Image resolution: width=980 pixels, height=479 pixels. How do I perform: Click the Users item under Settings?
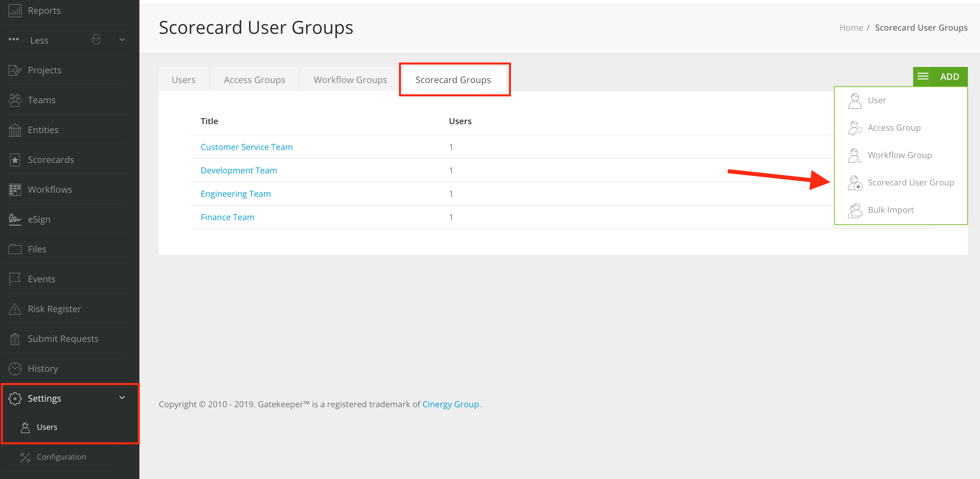click(x=46, y=427)
